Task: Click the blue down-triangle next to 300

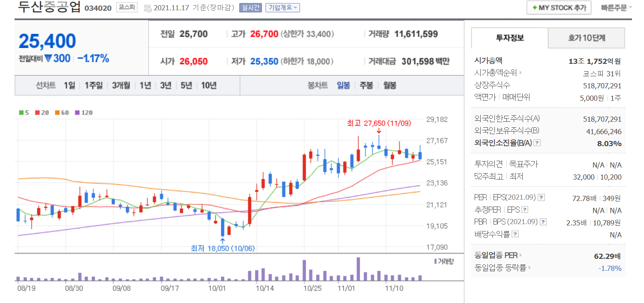Action: [48, 59]
